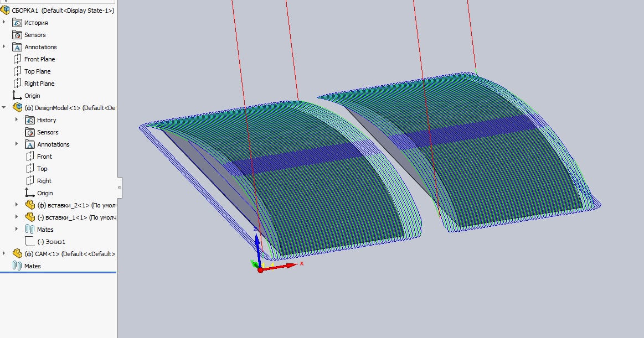Click the blue Z axis of the triad

[257, 250]
